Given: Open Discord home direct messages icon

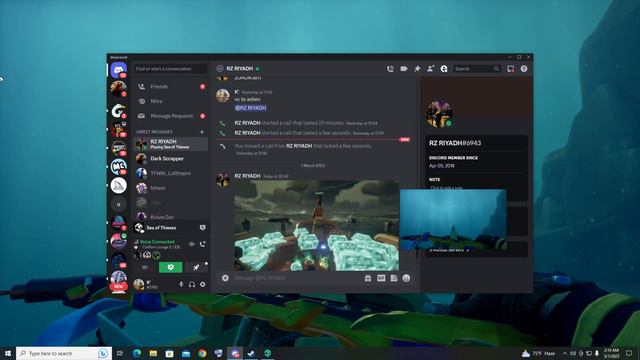Looking at the screenshot, I should pyautogui.click(x=119, y=70).
